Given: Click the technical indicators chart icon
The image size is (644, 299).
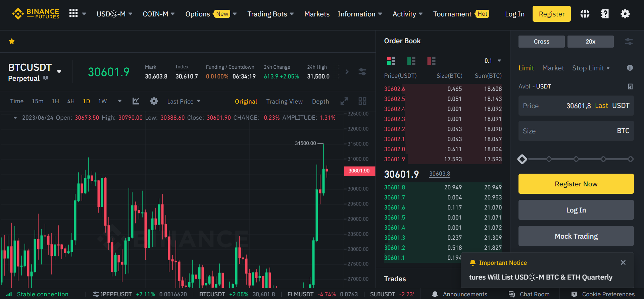Looking at the screenshot, I should point(136,101).
